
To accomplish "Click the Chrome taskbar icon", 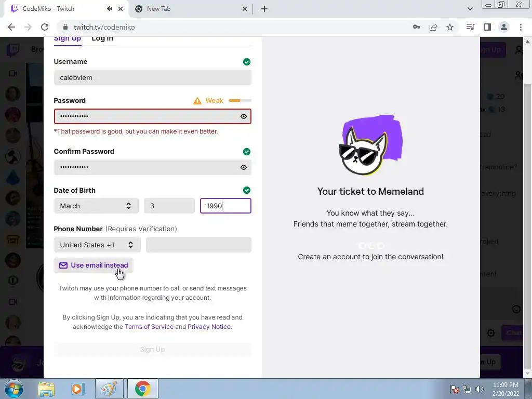I will point(142,389).
